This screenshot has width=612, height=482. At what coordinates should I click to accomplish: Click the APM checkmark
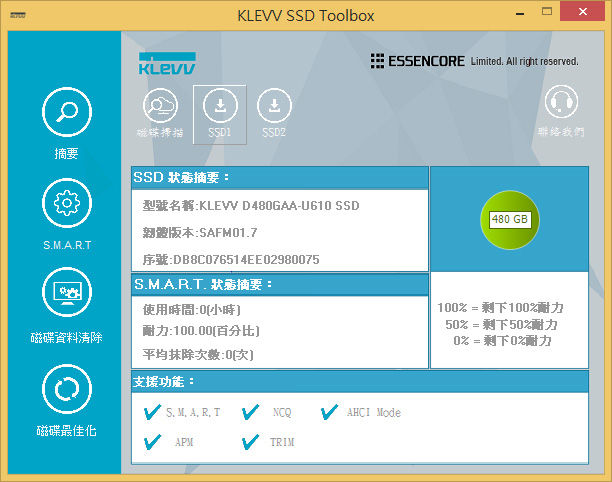[x=152, y=442]
